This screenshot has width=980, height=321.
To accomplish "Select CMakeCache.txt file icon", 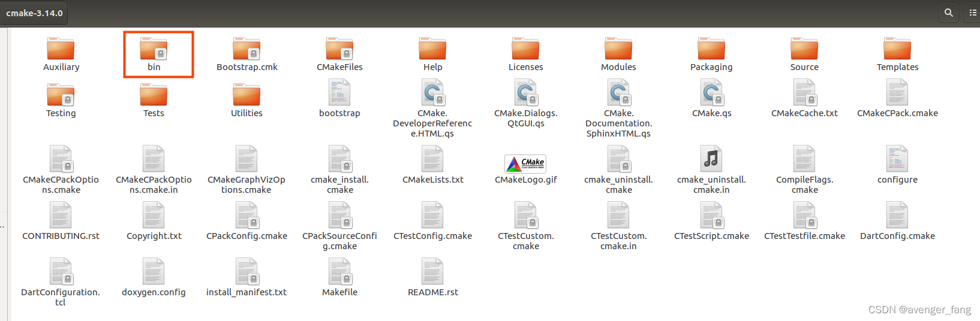I will (x=804, y=93).
